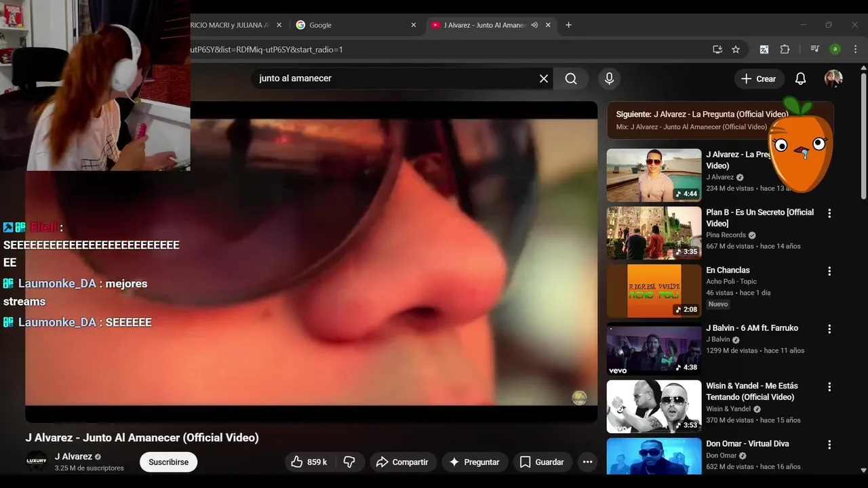Clear the YouTube search text
The width and height of the screenshot is (868, 488).
[x=543, y=79]
